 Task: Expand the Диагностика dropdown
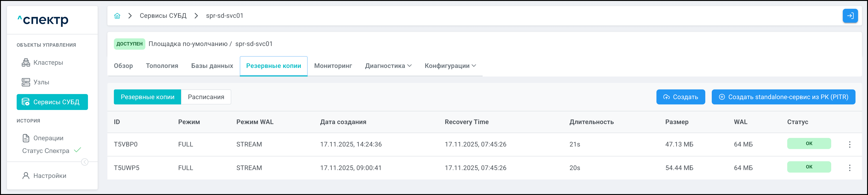(388, 66)
